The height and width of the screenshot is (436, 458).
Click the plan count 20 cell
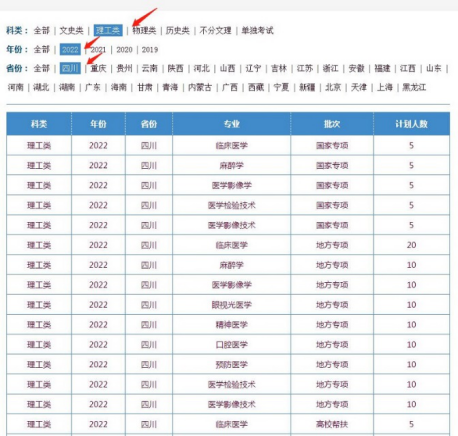(411, 245)
